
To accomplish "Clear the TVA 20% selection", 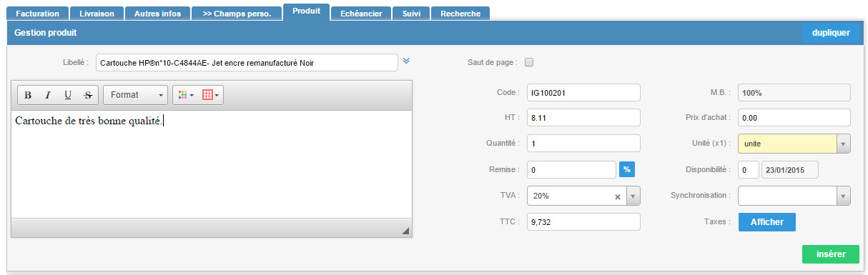I will click(618, 197).
